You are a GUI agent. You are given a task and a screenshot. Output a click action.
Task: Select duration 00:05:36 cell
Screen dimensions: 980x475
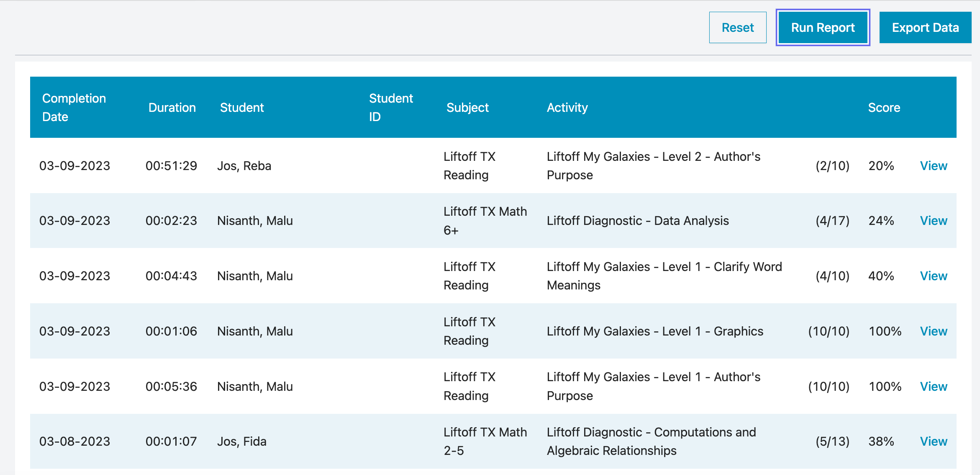171,387
